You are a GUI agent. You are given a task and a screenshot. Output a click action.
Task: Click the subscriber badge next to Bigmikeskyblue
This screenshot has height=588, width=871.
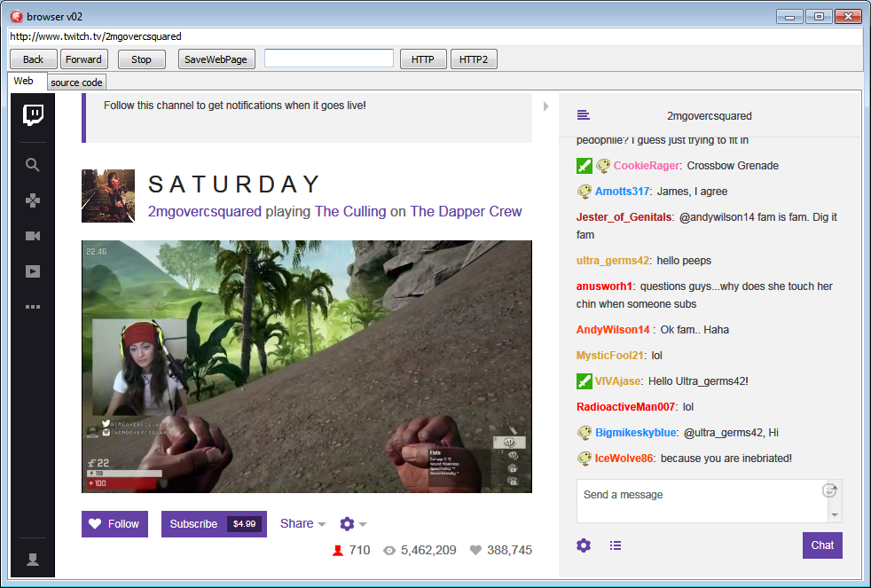(x=585, y=433)
